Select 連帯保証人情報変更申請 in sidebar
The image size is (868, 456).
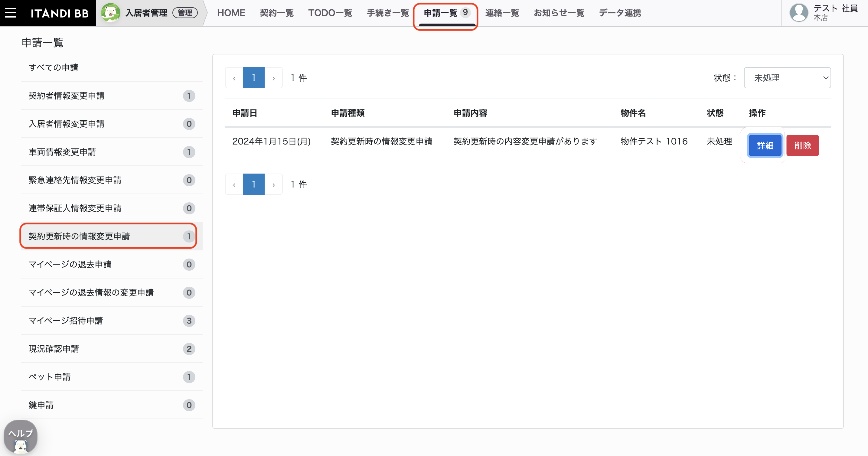click(112, 208)
